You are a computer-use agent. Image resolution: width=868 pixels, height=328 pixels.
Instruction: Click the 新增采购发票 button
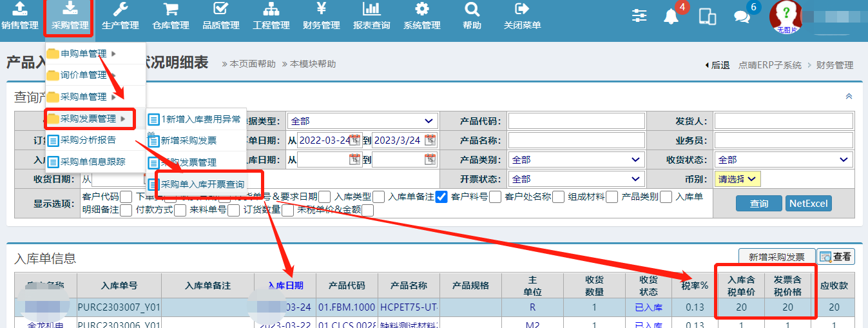click(776, 257)
